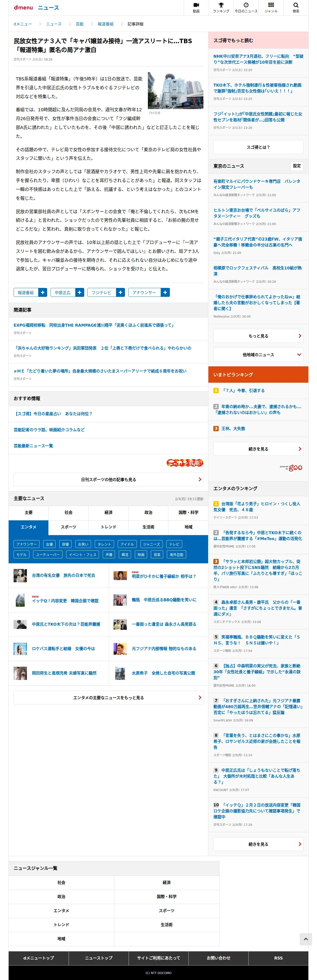Open エンタメ in ニュースジャンル一覧
This screenshot has height=980, width=317.
pyautogui.click(x=61, y=910)
